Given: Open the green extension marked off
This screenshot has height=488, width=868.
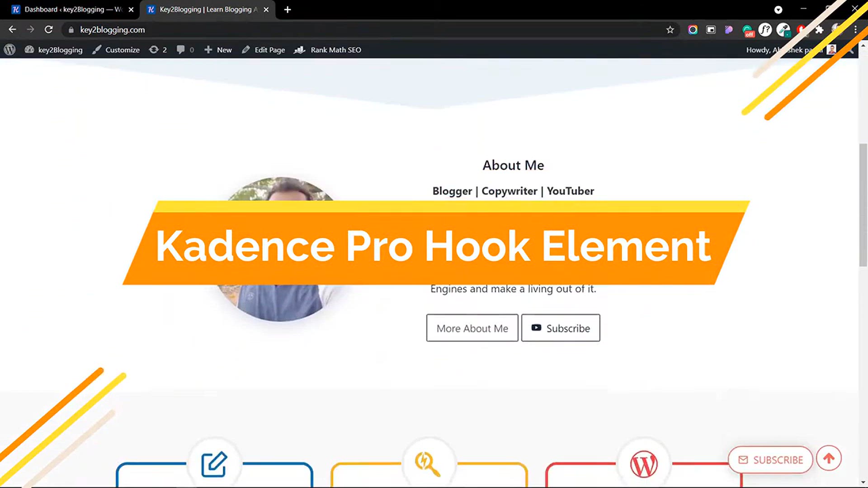Looking at the screenshot, I should coord(748,31).
